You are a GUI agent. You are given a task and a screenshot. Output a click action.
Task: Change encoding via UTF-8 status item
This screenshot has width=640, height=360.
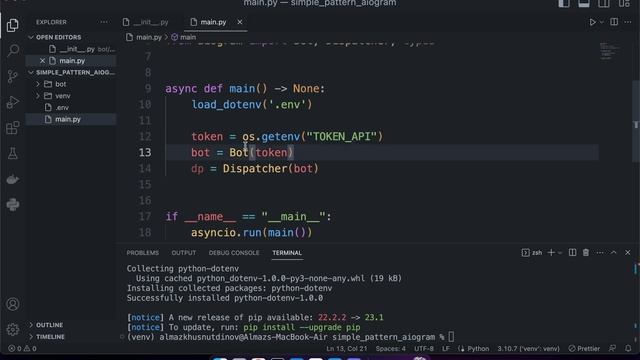coord(424,349)
